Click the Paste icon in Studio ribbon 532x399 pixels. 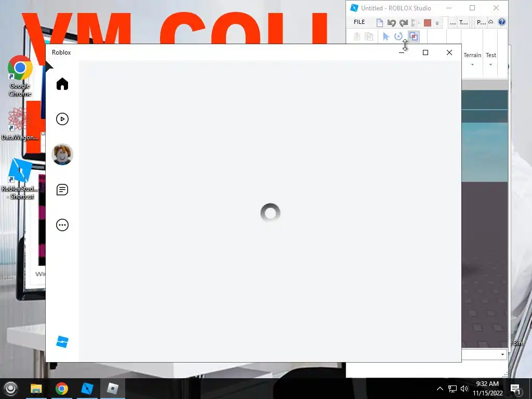357,36
